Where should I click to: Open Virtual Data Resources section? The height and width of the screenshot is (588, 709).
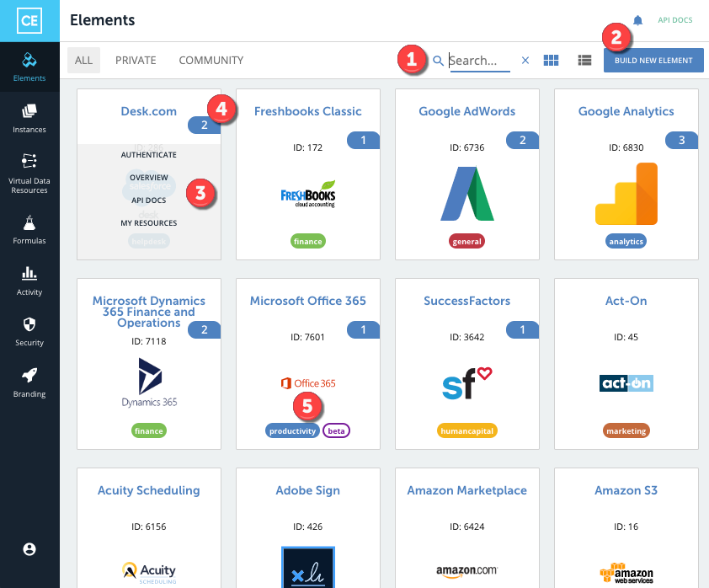tap(29, 174)
